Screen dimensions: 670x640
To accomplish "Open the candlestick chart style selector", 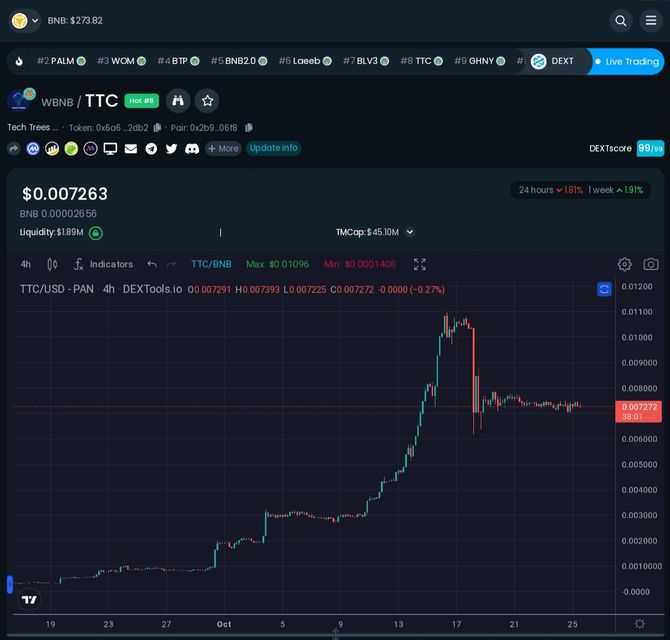I will [52, 264].
